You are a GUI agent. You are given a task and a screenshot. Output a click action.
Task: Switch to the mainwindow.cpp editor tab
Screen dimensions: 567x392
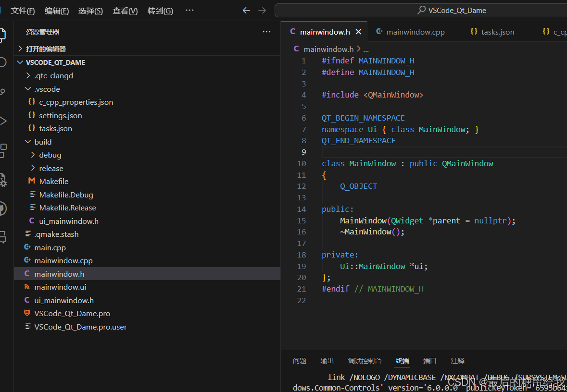tap(415, 32)
